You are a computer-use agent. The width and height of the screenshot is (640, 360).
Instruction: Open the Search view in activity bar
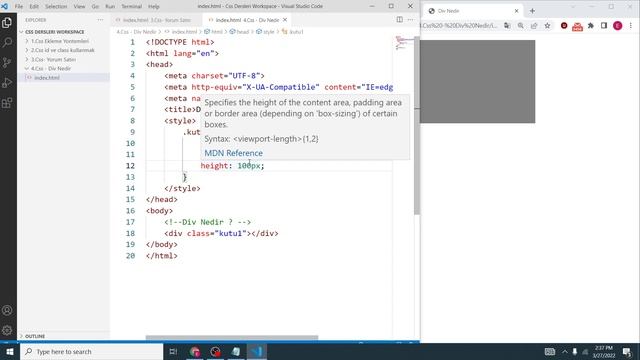(7, 42)
